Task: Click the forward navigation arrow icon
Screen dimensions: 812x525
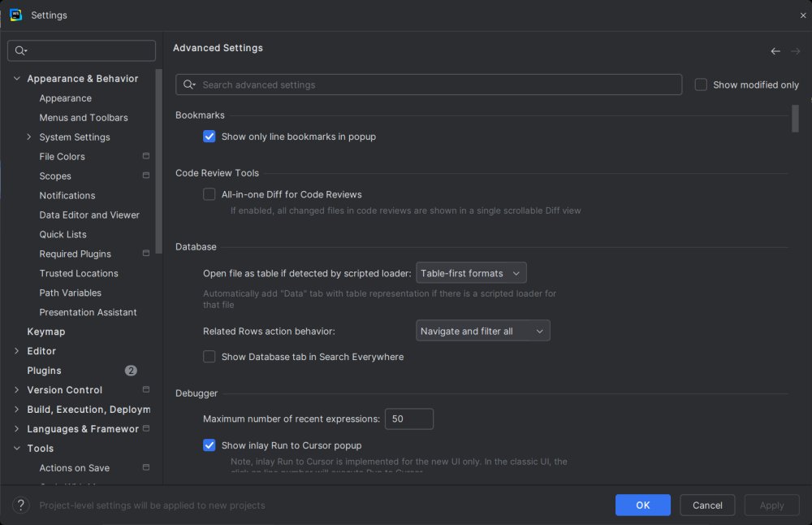Action: tap(796, 51)
